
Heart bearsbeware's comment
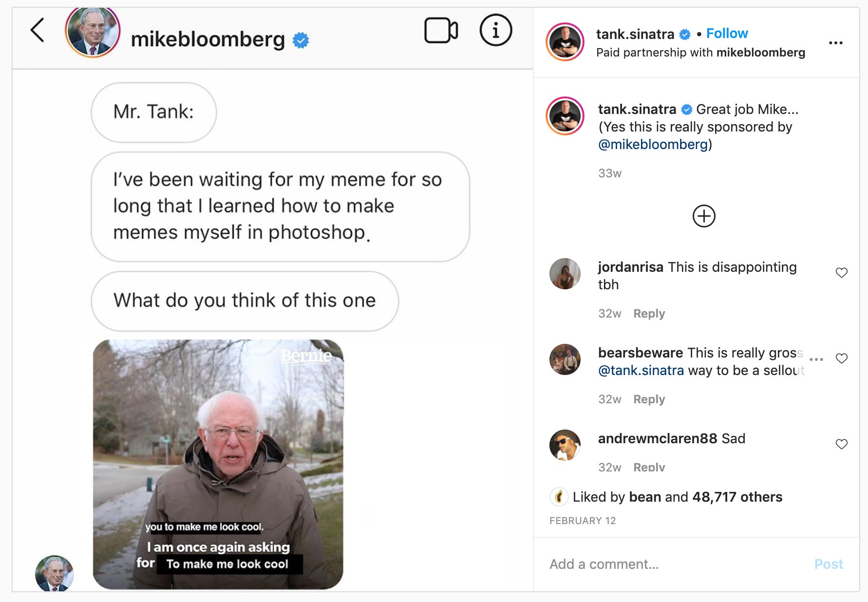[x=841, y=358]
